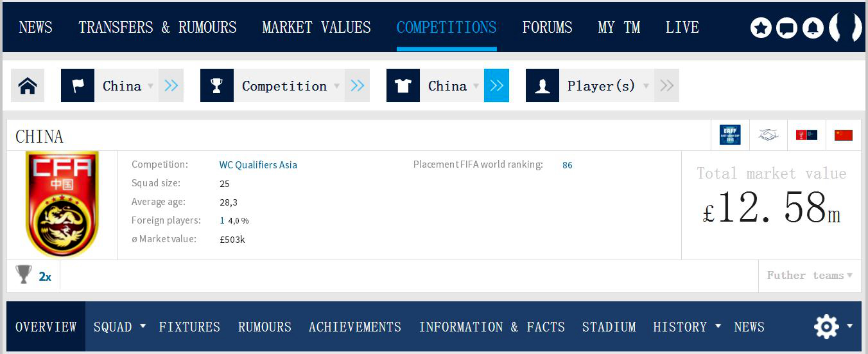
Task: Click the double arrow after country China
Action: coord(171,85)
